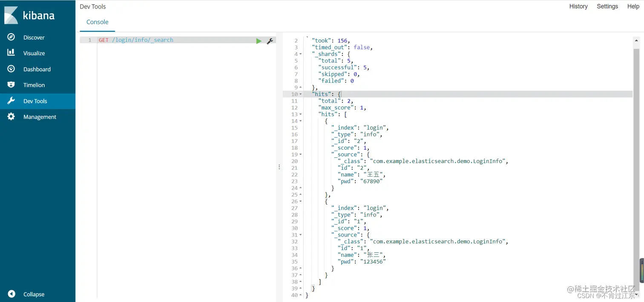Click the "took": 156 line
644x302 pixels.
[331, 41]
